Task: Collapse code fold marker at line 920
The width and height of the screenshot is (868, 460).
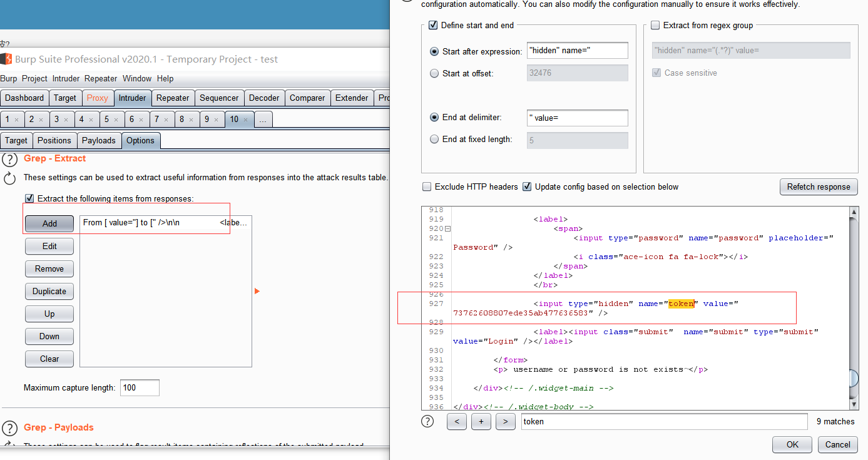Action: point(447,229)
